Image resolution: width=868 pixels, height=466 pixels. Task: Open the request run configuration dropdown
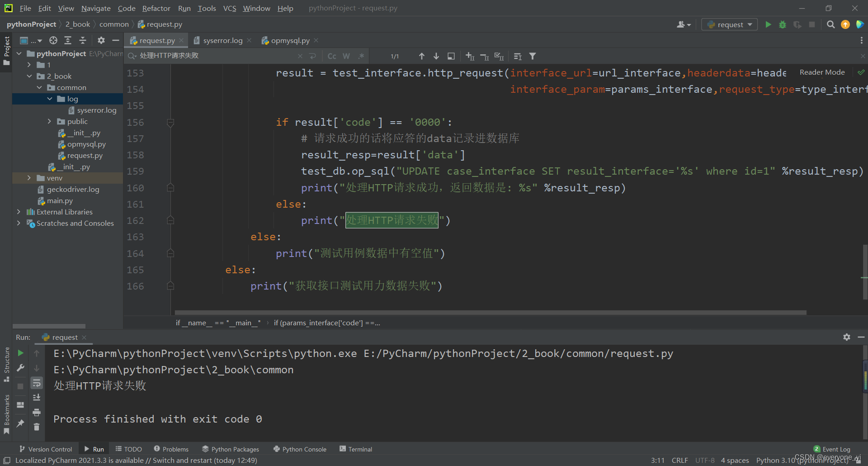(729, 24)
